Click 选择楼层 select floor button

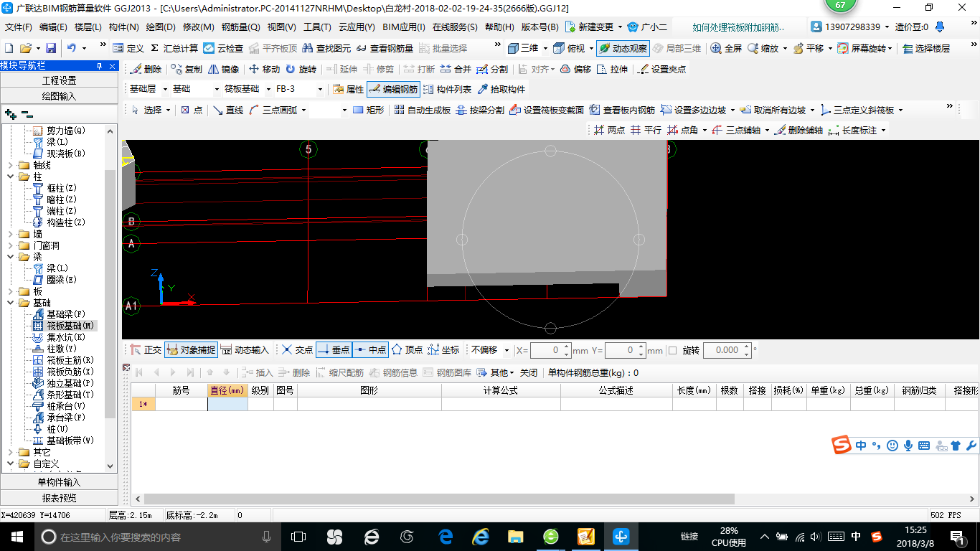[926, 48]
